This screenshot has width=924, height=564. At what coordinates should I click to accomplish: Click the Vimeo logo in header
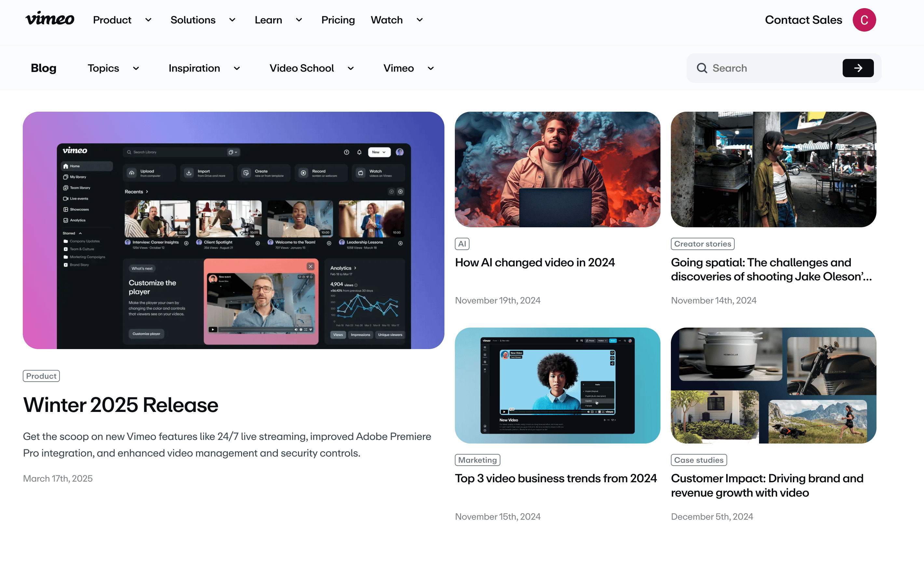pyautogui.click(x=50, y=19)
